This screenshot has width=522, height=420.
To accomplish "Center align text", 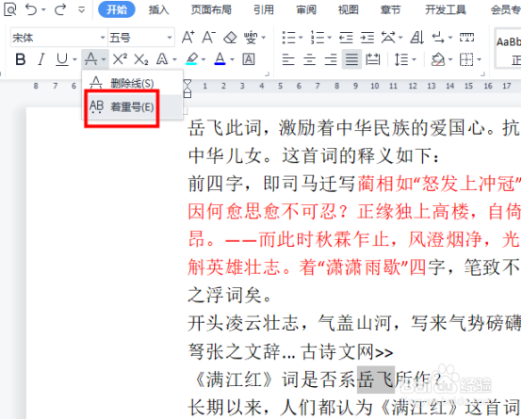I will [310, 60].
